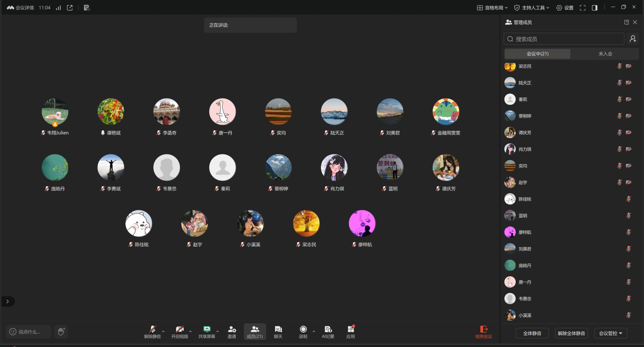This screenshot has height=347, width=644.
Task: Click the 搜索成员 search field
Action: pyautogui.click(x=564, y=39)
